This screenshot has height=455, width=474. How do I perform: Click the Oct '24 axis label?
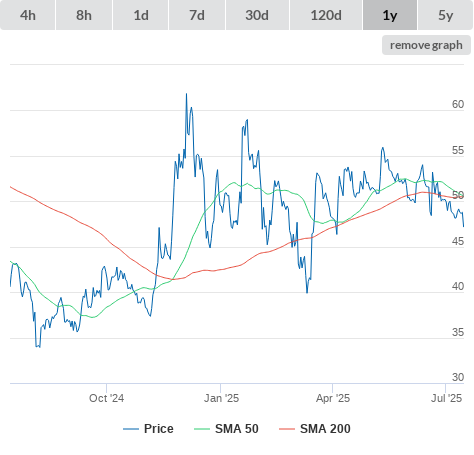pos(106,398)
